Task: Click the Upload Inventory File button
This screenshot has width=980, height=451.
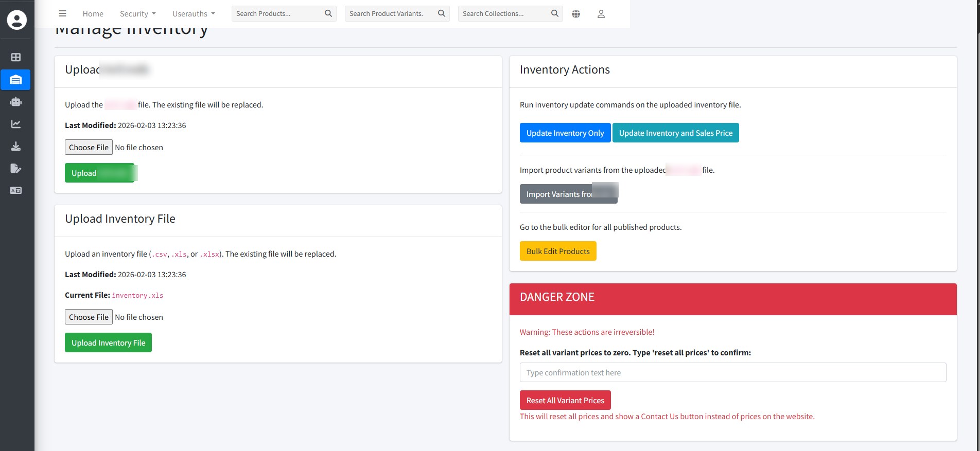Action: [108, 342]
